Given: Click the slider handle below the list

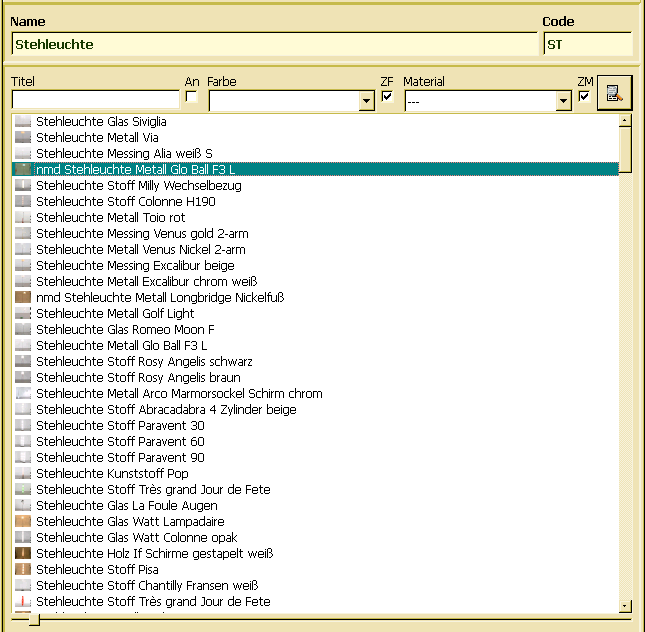Looking at the screenshot, I should (34, 621).
